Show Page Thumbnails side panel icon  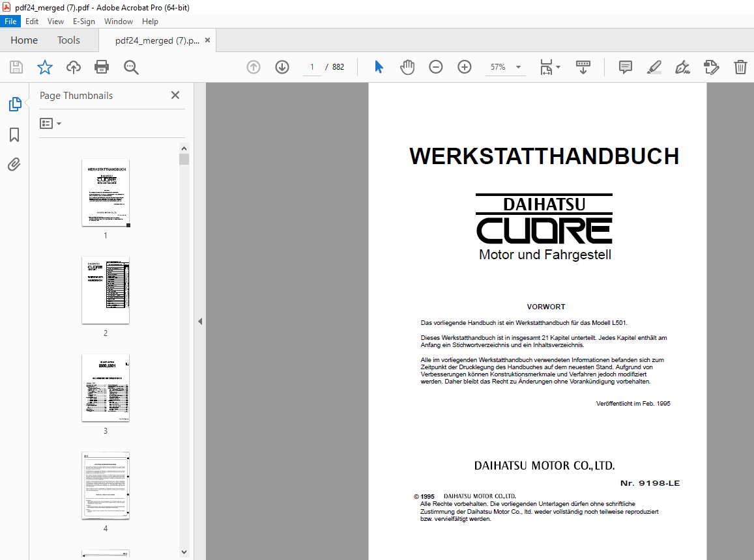pos(15,104)
